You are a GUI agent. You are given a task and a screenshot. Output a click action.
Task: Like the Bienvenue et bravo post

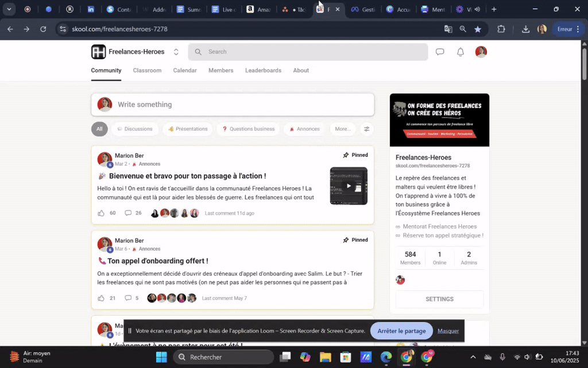pos(101,213)
